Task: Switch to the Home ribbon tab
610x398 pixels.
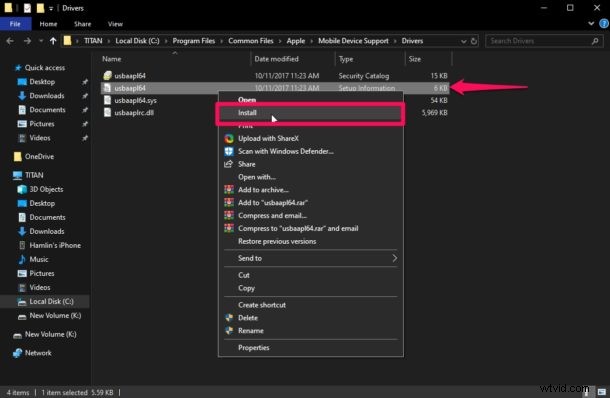Action: [x=48, y=24]
